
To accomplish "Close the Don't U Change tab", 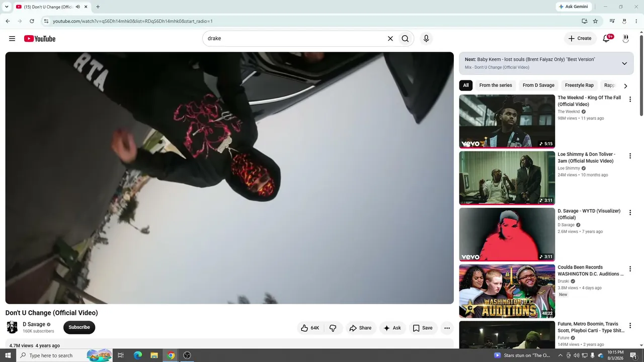I will click(x=86, y=7).
